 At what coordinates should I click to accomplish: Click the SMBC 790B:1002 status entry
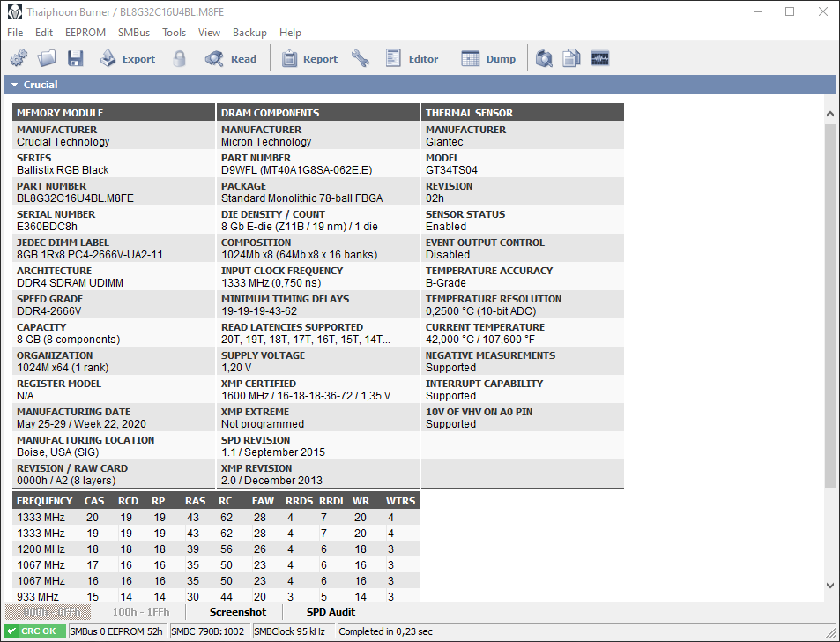coord(208,631)
